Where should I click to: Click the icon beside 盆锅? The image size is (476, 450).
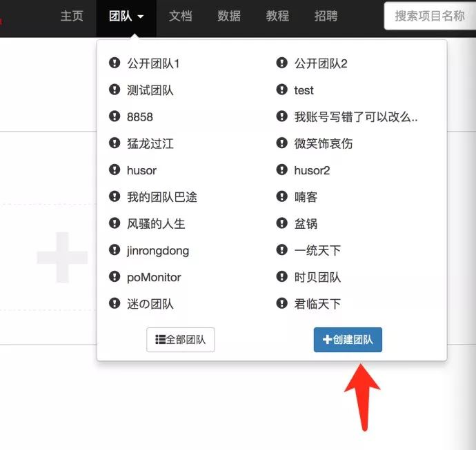point(281,223)
